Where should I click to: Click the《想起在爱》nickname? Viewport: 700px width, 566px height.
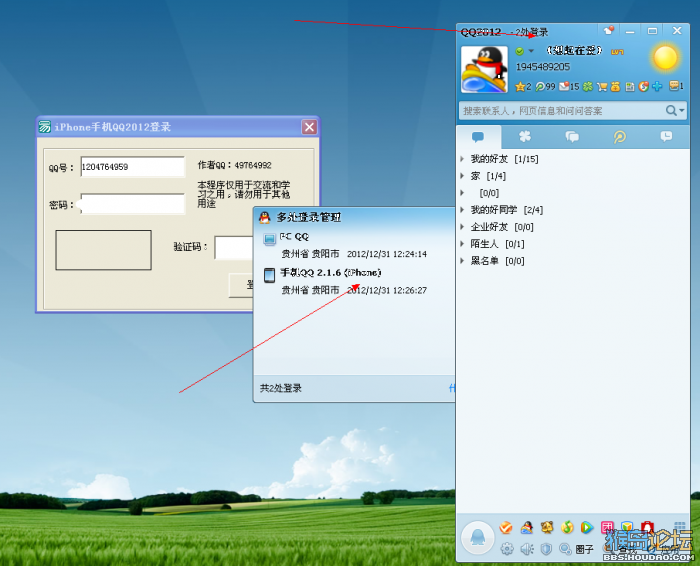coord(575,50)
